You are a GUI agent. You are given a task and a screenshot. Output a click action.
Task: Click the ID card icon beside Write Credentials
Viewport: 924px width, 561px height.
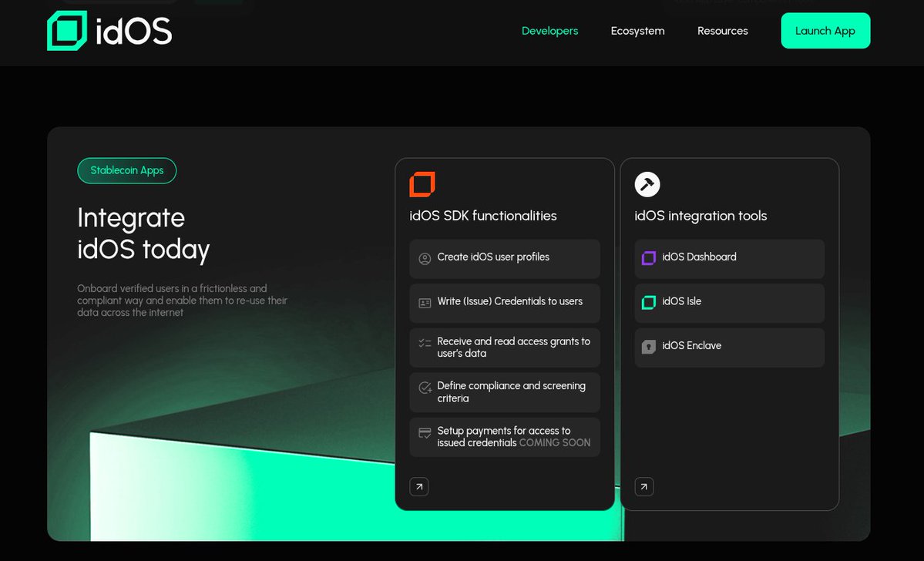point(425,303)
